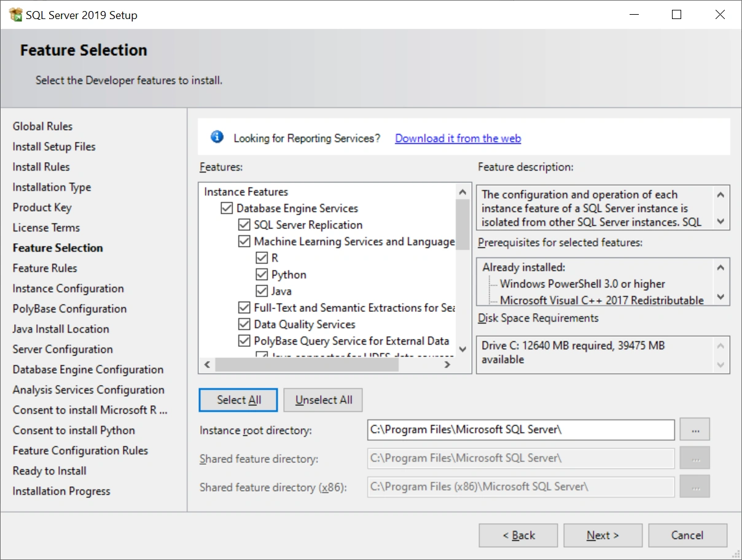Click Analysis Services Configuration step
Image resolution: width=742 pixels, height=560 pixels.
[88, 390]
